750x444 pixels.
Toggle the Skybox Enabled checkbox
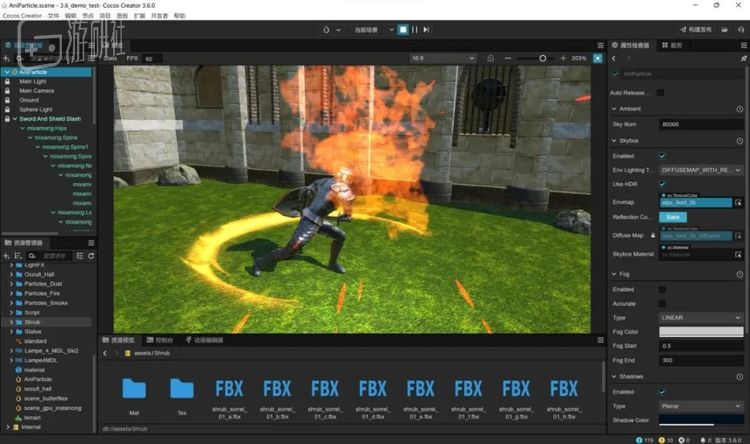click(x=662, y=156)
